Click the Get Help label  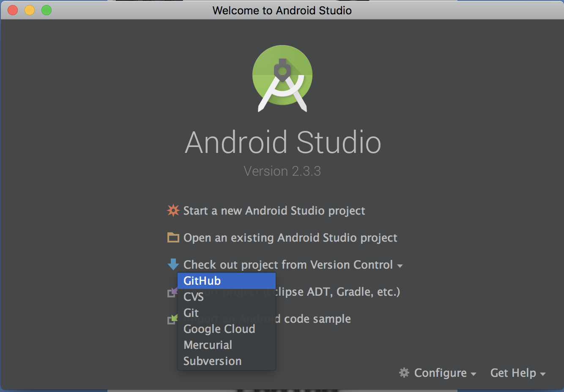pos(513,373)
